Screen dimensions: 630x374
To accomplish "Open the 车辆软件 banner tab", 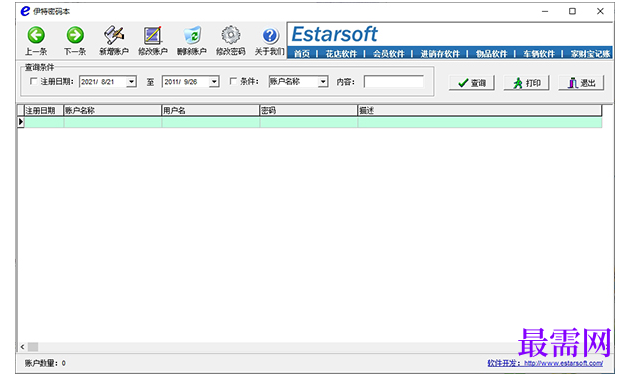I will 538,53.
